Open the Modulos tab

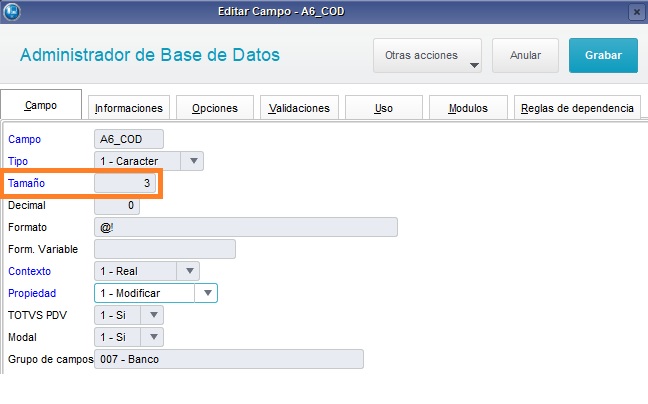pyautogui.click(x=468, y=108)
